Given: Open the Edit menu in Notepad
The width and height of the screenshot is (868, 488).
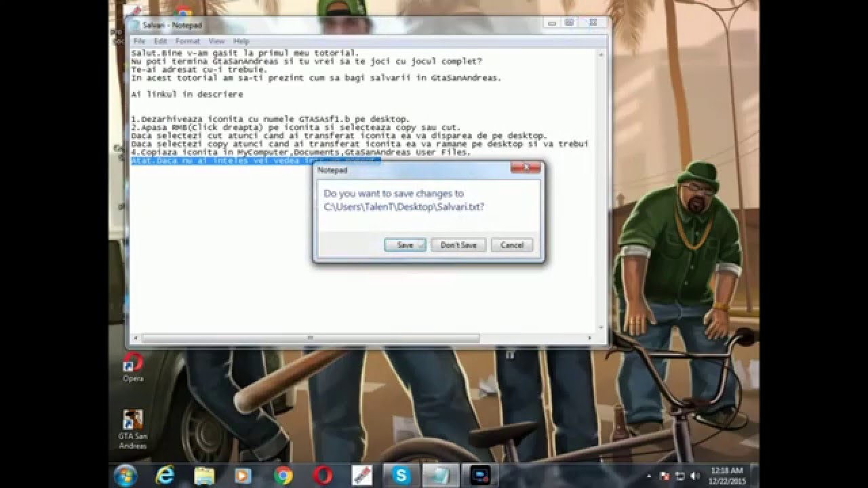Looking at the screenshot, I should coord(160,41).
